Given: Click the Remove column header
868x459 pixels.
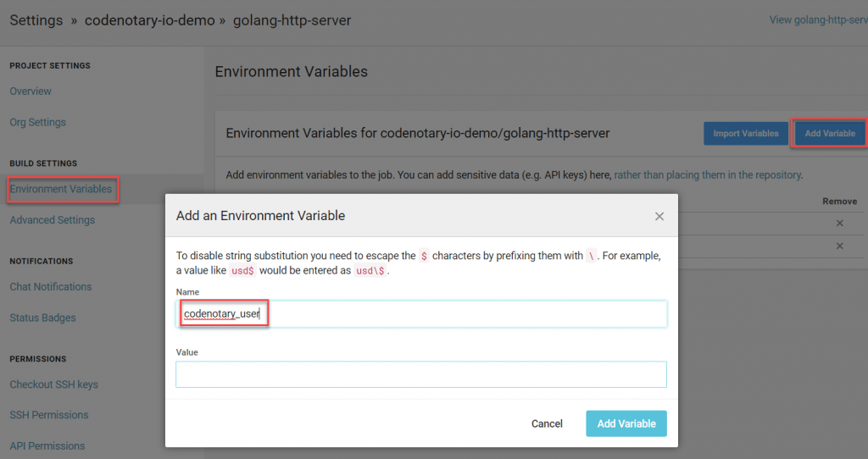Looking at the screenshot, I should (839, 202).
